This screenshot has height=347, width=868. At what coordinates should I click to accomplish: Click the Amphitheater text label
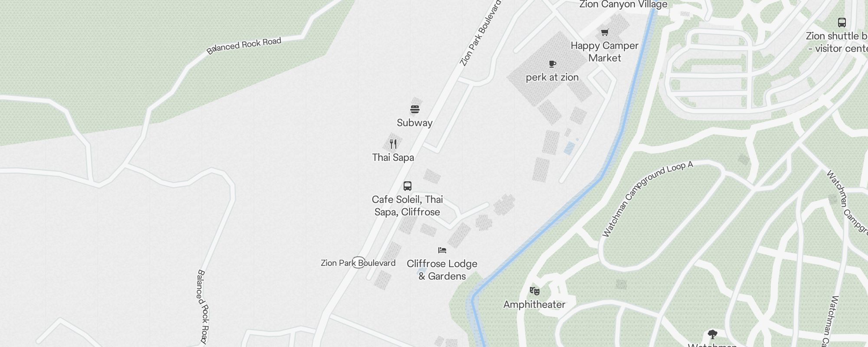[534, 304]
